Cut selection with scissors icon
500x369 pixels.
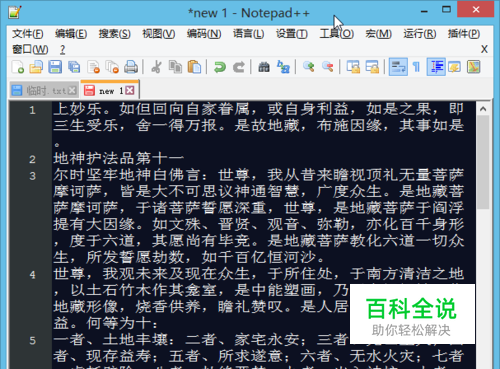pyautogui.click(x=156, y=67)
